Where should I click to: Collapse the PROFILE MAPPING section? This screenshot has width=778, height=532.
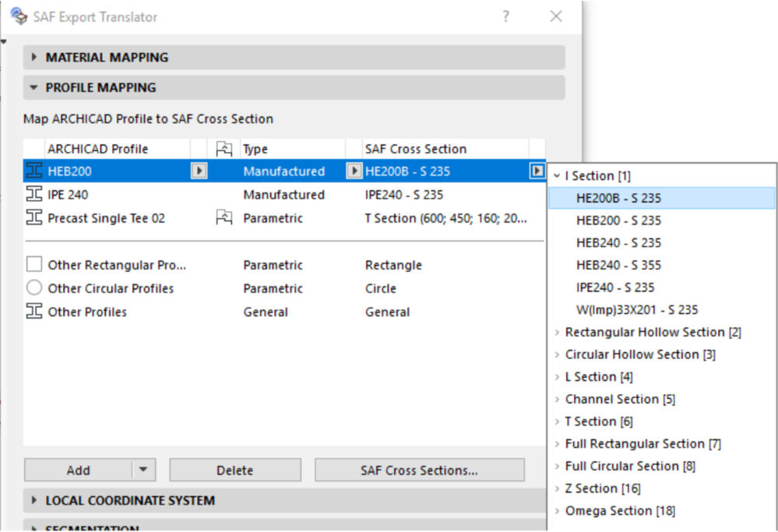point(33,87)
